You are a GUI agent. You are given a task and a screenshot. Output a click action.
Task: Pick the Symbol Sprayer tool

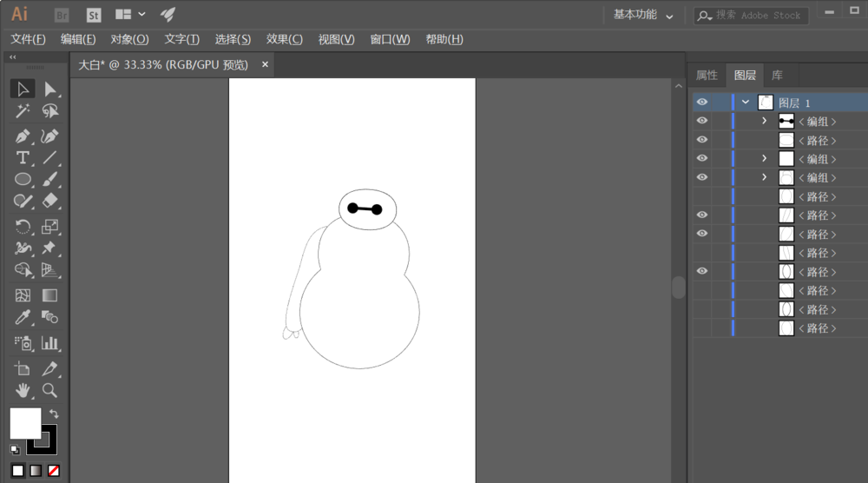(23, 343)
